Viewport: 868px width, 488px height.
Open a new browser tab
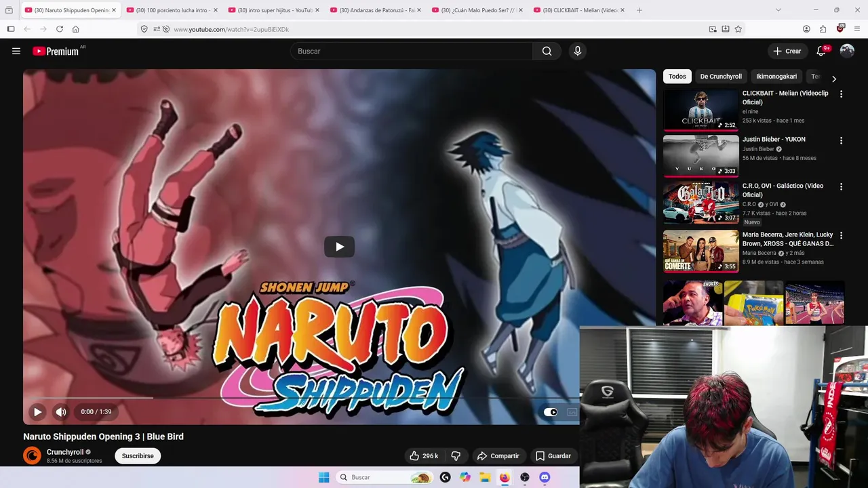coord(639,10)
